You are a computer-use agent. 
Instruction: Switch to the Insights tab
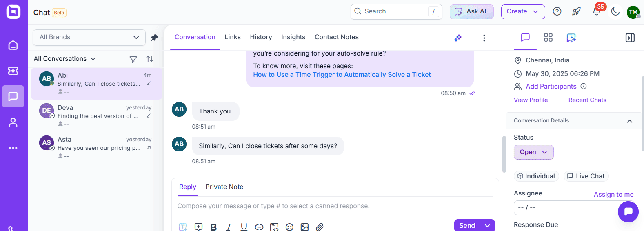pyautogui.click(x=293, y=37)
